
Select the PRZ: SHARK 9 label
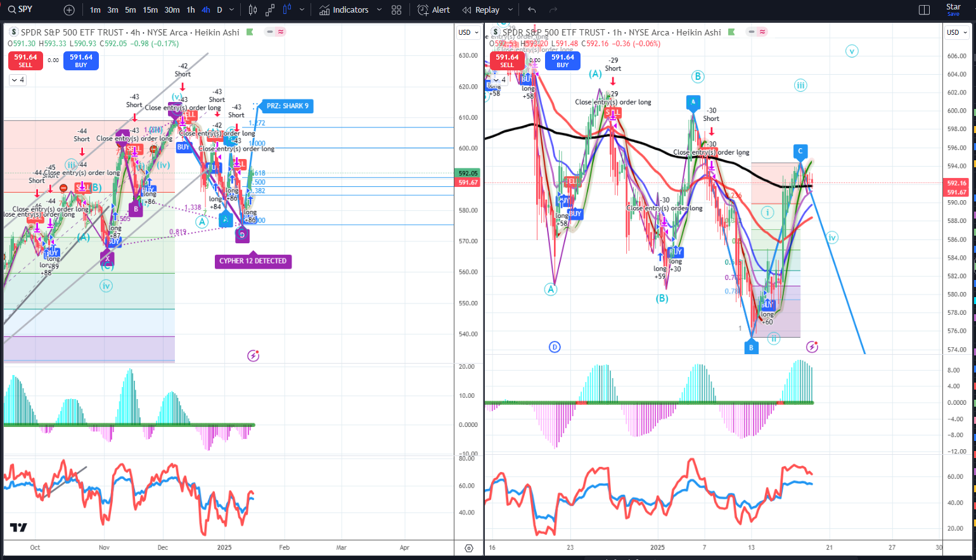pyautogui.click(x=288, y=106)
